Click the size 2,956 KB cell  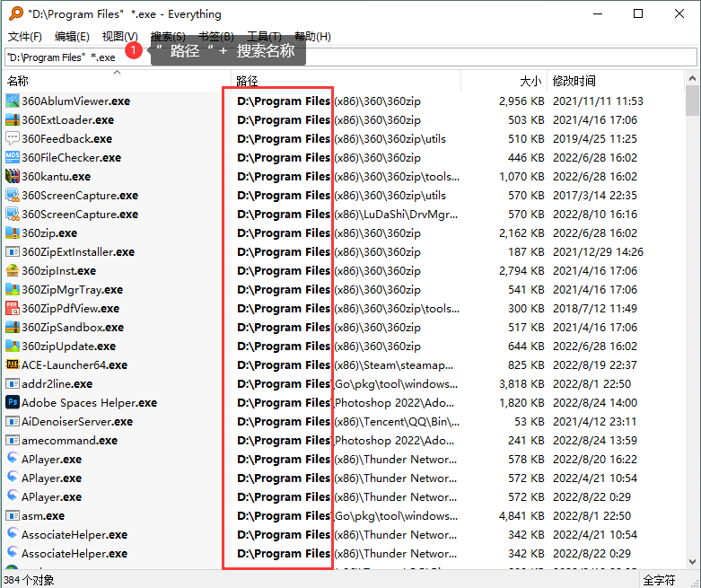(x=521, y=101)
